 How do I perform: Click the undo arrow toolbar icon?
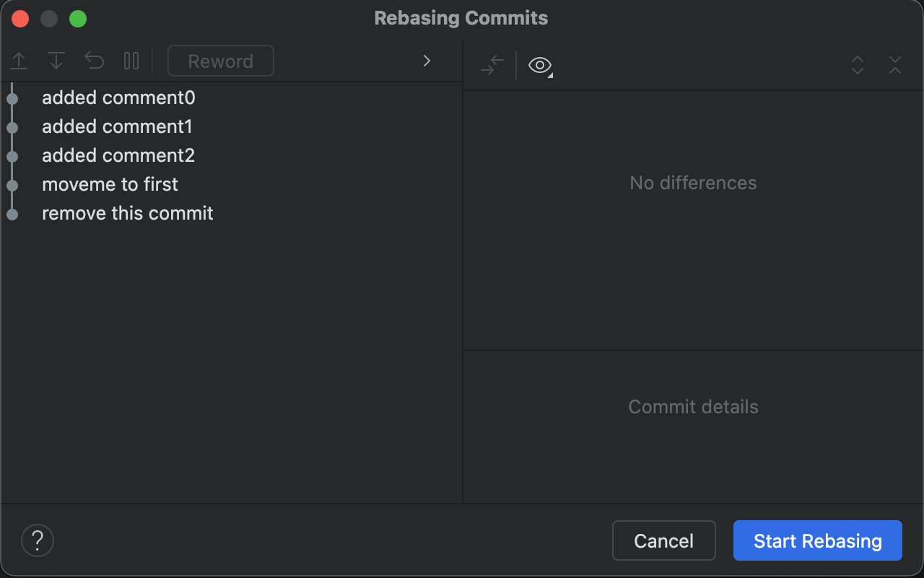click(95, 61)
